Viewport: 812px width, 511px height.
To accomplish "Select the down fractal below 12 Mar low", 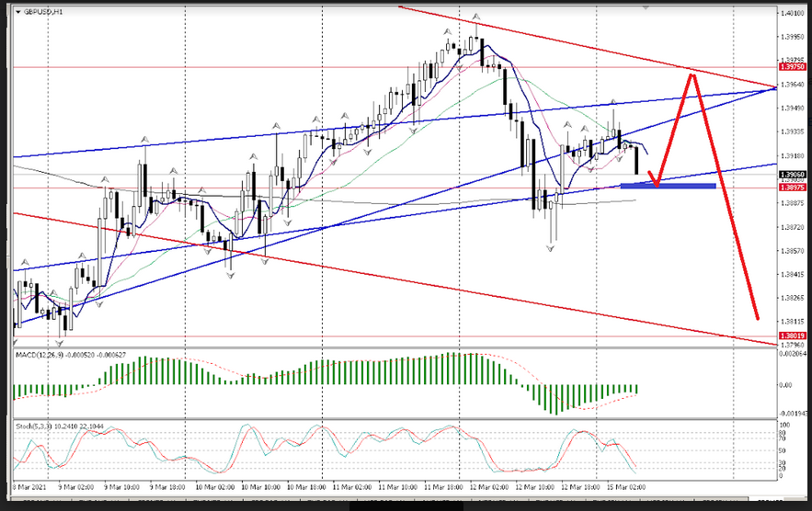I will pyautogui.click(x=552, y=248).
